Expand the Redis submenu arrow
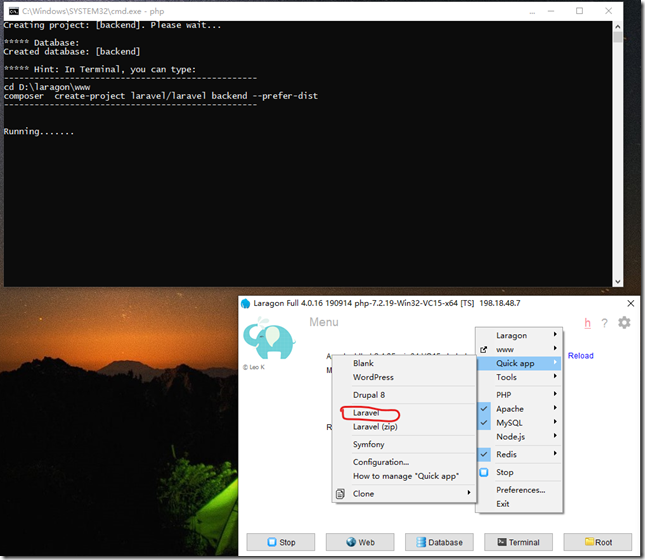 click(x=555, y=454)
